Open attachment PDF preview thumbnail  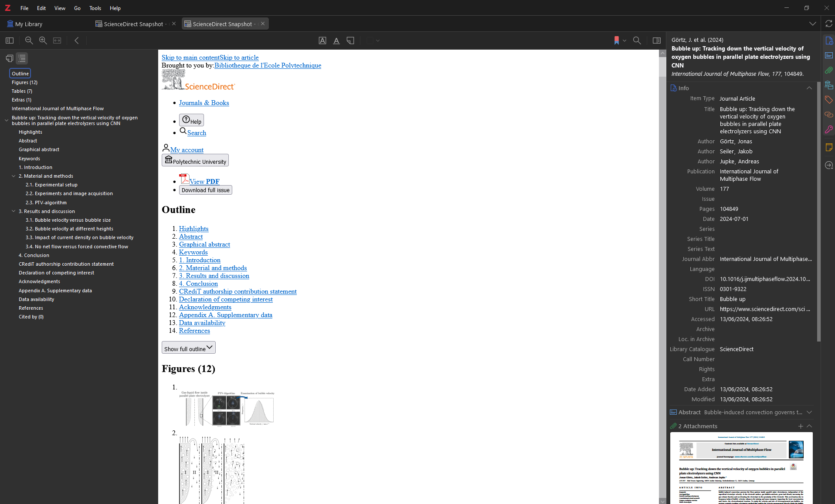pyautogui.click(x=741, y=468)
